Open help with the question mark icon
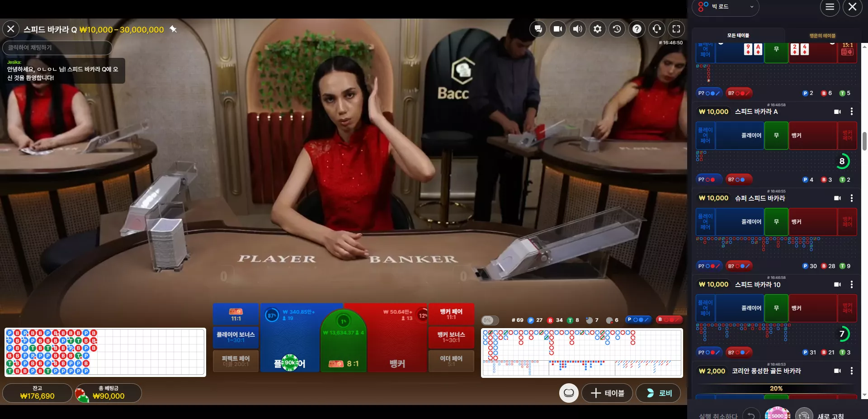Image resolution: width=868 pixels, height=419 pixels. click(x=637, y=29)
